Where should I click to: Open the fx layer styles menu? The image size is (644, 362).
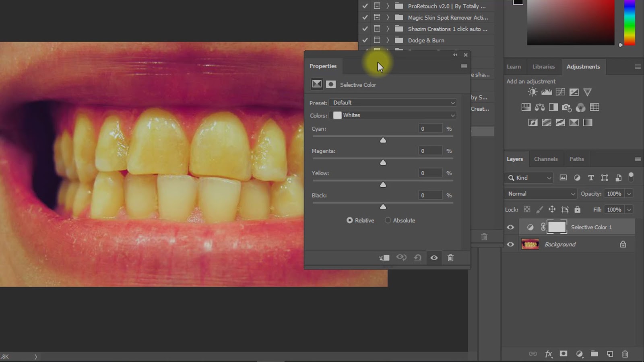click(x=548, y=354)
